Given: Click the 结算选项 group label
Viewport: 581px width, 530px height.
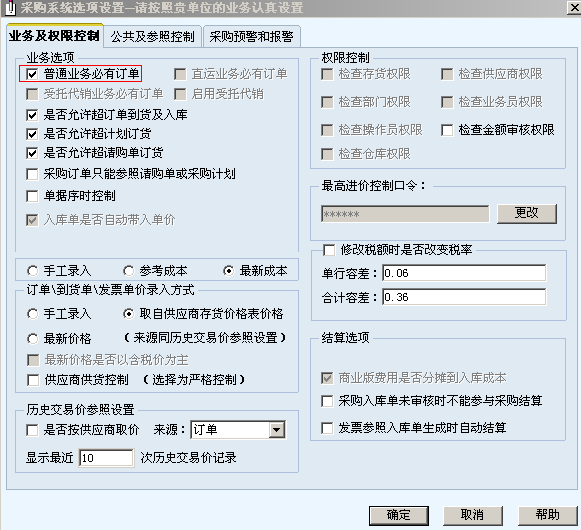Looking at the screenshot, I should tap(345, 338).
